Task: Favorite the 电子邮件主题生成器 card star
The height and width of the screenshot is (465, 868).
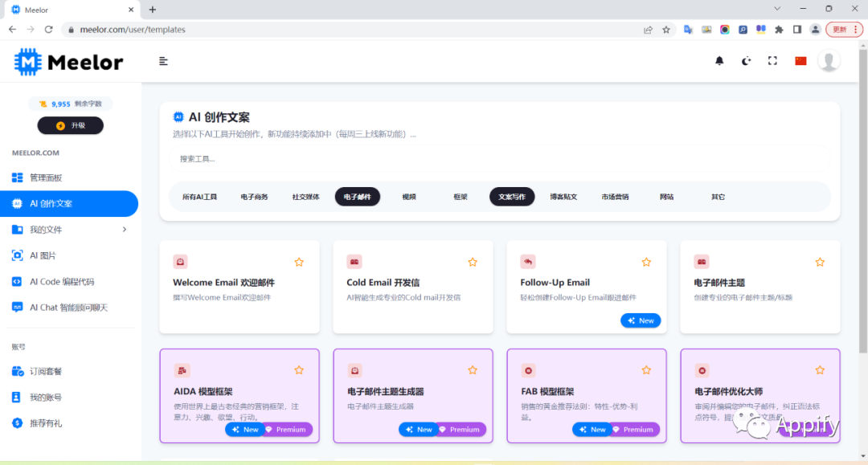Action: point(473,370)
